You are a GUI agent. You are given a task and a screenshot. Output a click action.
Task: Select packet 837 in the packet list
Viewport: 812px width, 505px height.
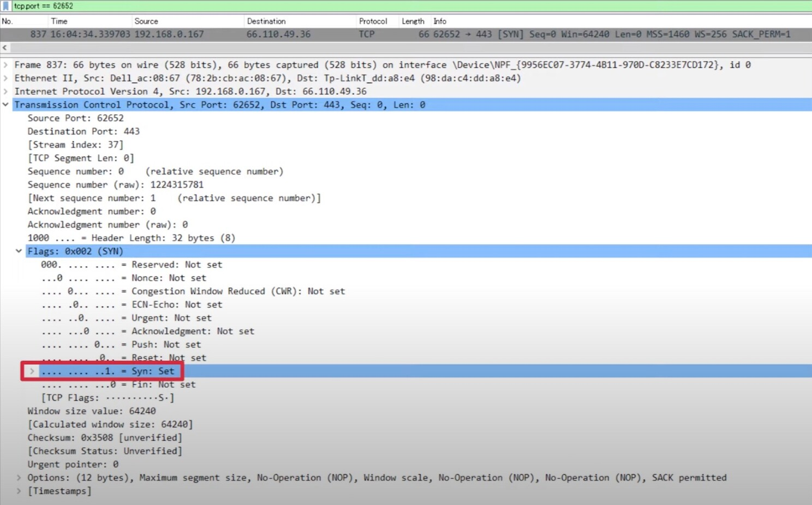pos(382,34)
